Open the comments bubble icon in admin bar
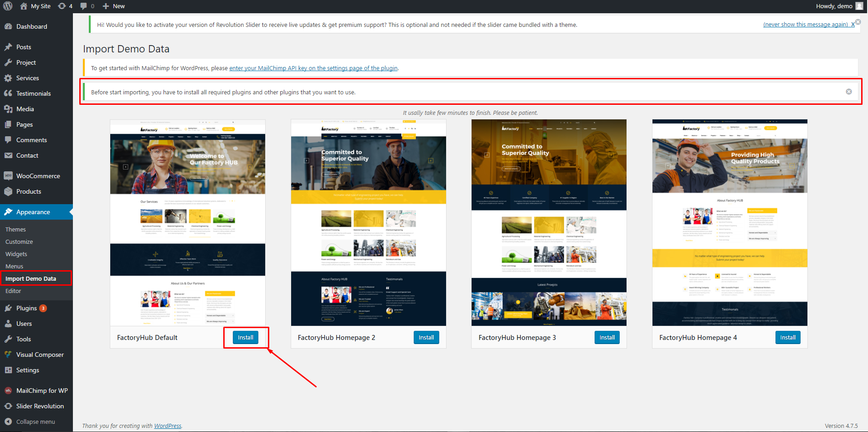 click(87, 6)
